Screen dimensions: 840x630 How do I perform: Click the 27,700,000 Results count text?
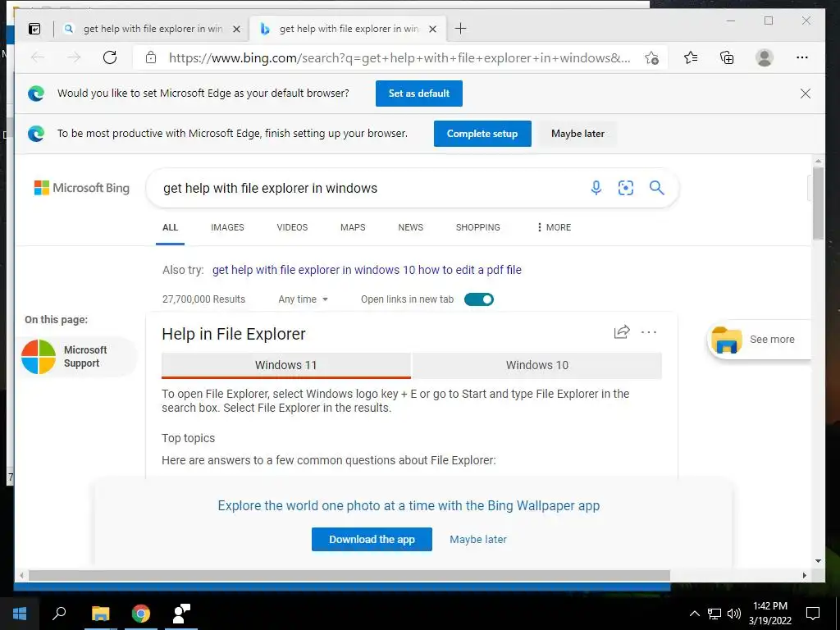click(x=203, y=299)
